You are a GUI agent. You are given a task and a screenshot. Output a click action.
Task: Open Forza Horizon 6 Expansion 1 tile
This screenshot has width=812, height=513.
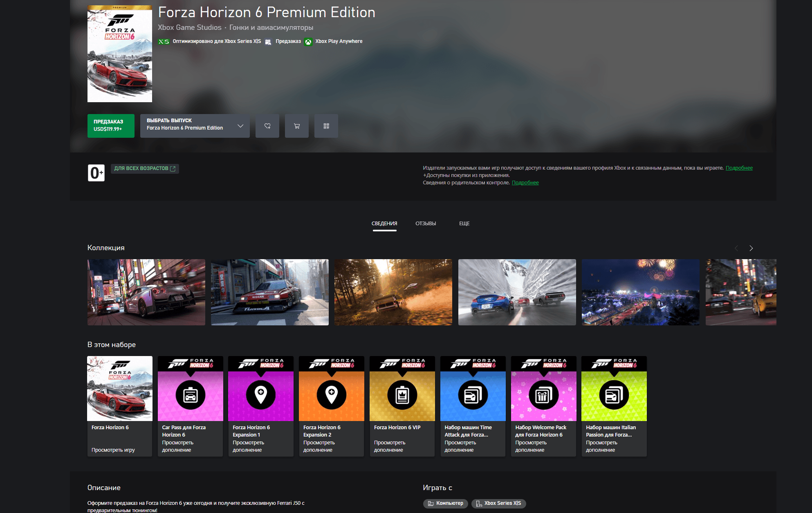pos(261,406)
